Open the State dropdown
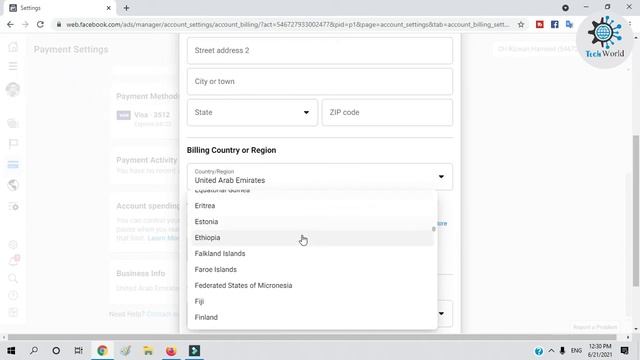The width and height of the screenshot is (640, 360). point(252,112)
